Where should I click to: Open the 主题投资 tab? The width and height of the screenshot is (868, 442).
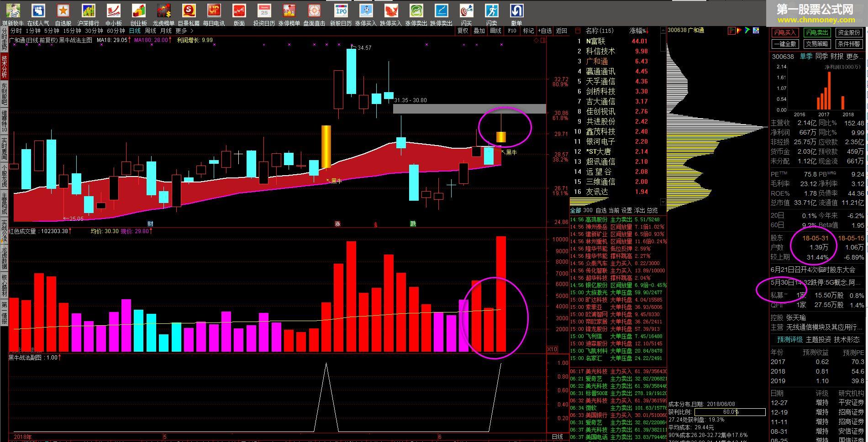[x=819, y=339]
